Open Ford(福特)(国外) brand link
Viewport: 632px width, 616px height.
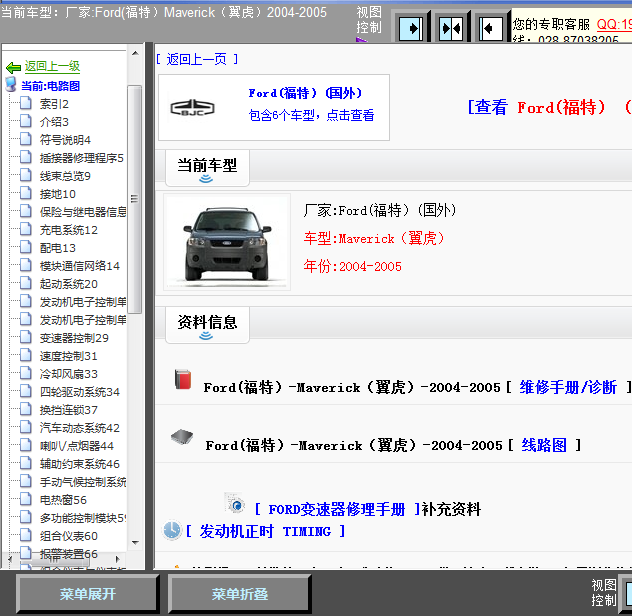305,93
